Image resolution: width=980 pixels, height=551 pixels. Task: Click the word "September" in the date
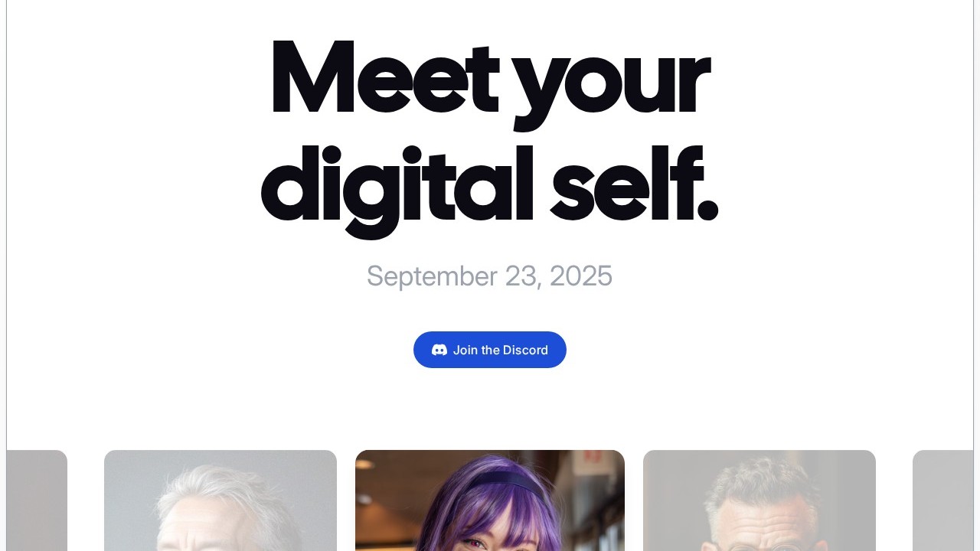tap(432, 276)
